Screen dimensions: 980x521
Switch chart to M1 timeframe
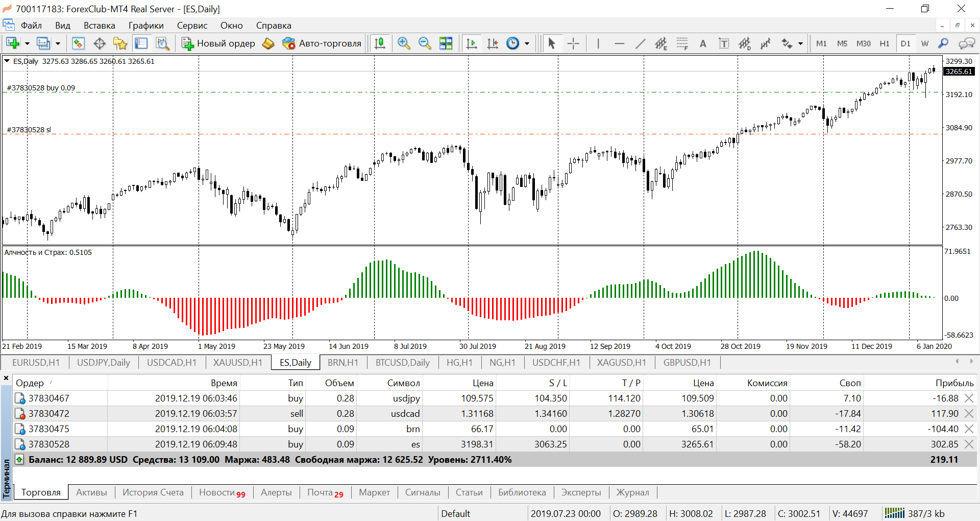pos(821,43)
